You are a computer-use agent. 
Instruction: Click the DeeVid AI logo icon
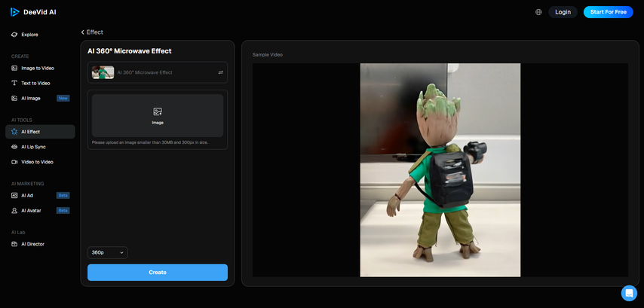(x=15, y=12)
